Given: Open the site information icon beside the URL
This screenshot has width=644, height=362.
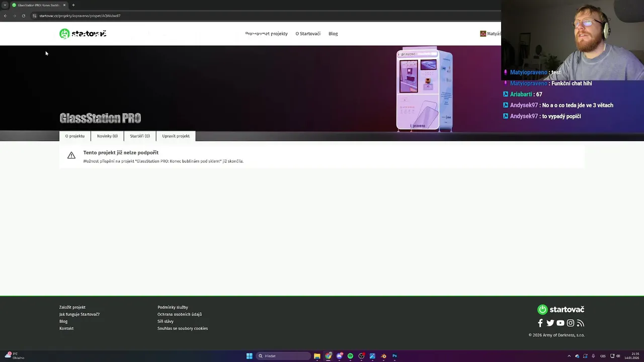Looking at the screenshot, I should pos(34,16).
